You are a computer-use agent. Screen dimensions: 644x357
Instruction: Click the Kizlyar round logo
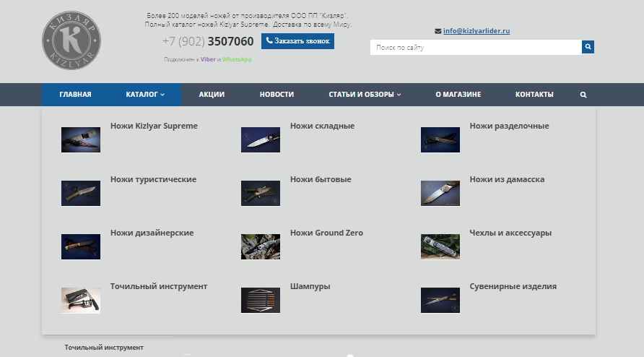coord(71,40)
